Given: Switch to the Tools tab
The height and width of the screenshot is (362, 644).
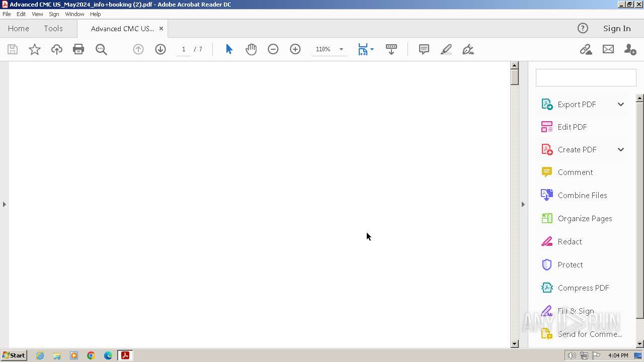Looking at the screenshot, I should 53,28.
